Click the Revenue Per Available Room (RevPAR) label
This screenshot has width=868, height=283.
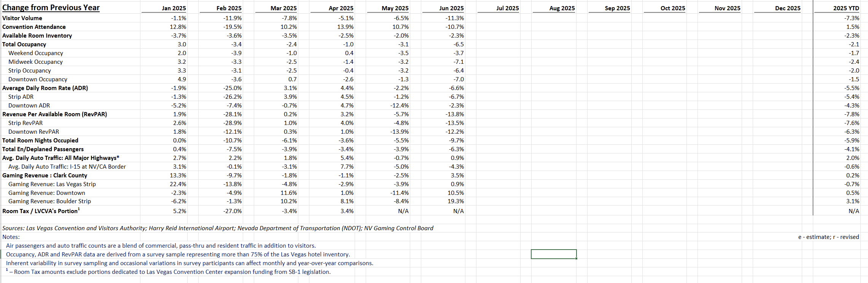[x=54, y=114]
